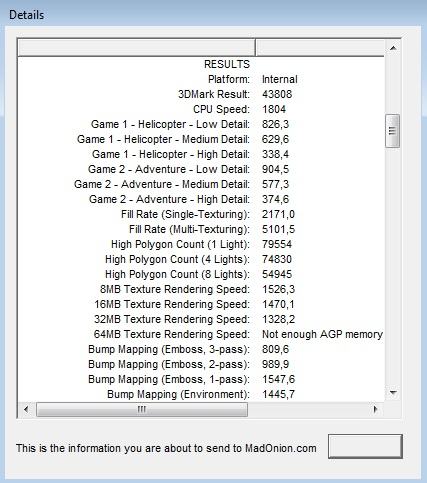The image size is (427, 483).
Task: Click the empty right column header
Action: click(x=320, y=48)
